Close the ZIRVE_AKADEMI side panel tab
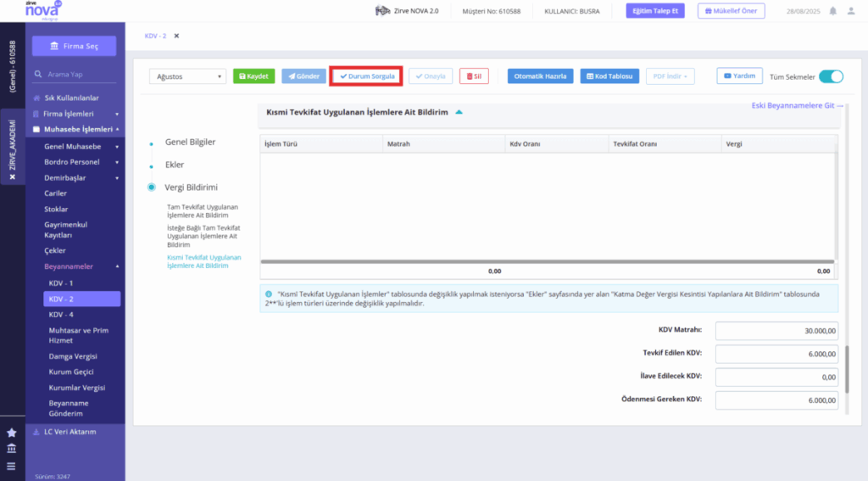Screen dimensions: 868x481 click(12, 176)
